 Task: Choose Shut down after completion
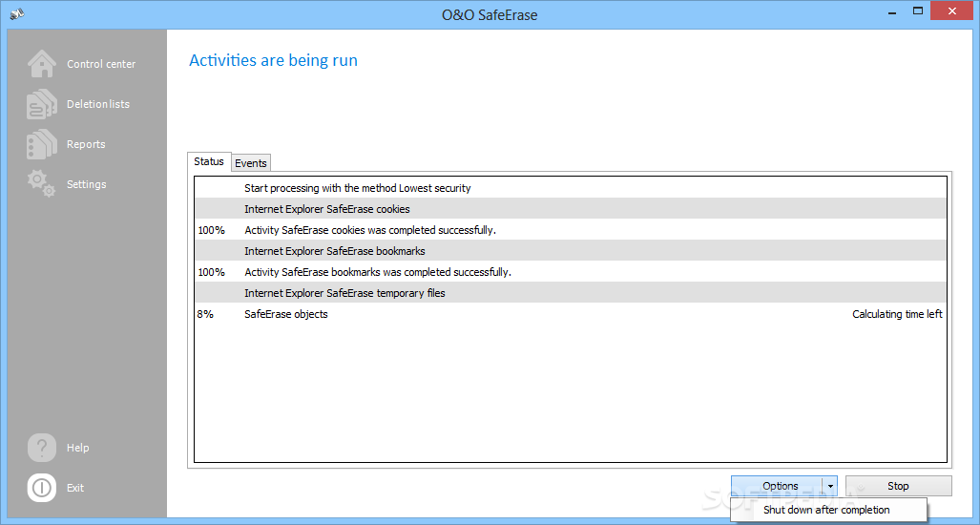(828, 510)
